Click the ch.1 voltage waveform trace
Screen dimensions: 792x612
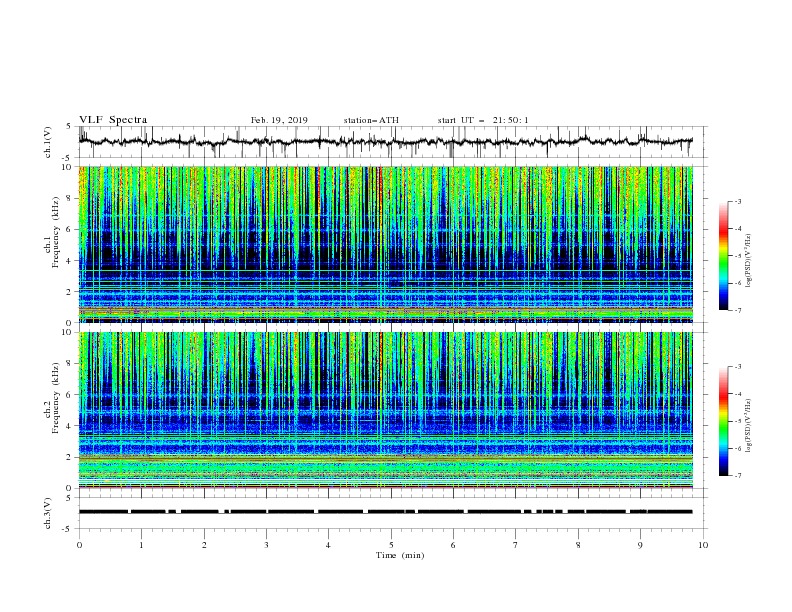tap(386, 142)
